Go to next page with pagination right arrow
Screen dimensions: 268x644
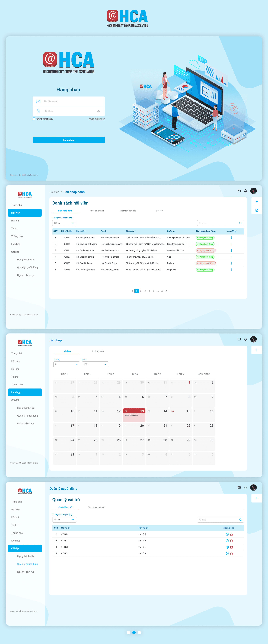(166, 291)
